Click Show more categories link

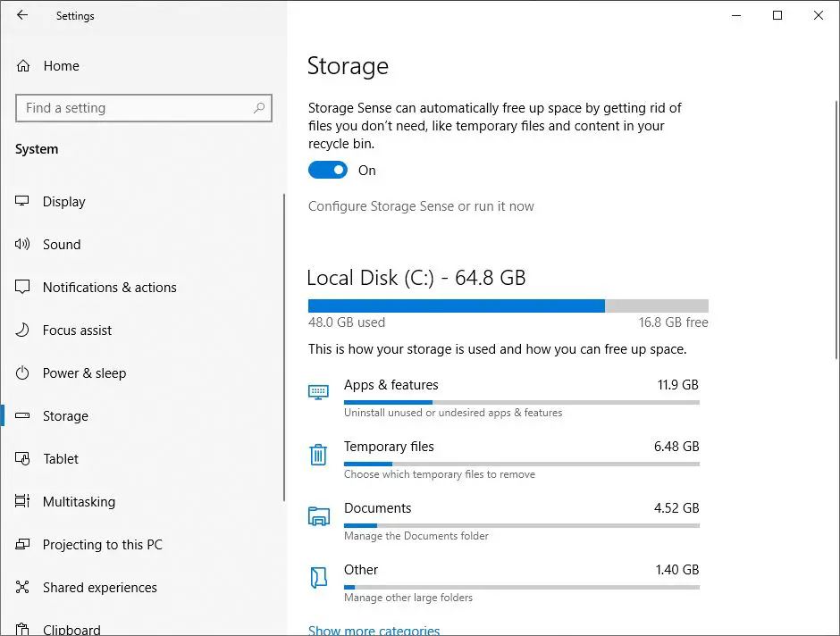coord(374,630)
